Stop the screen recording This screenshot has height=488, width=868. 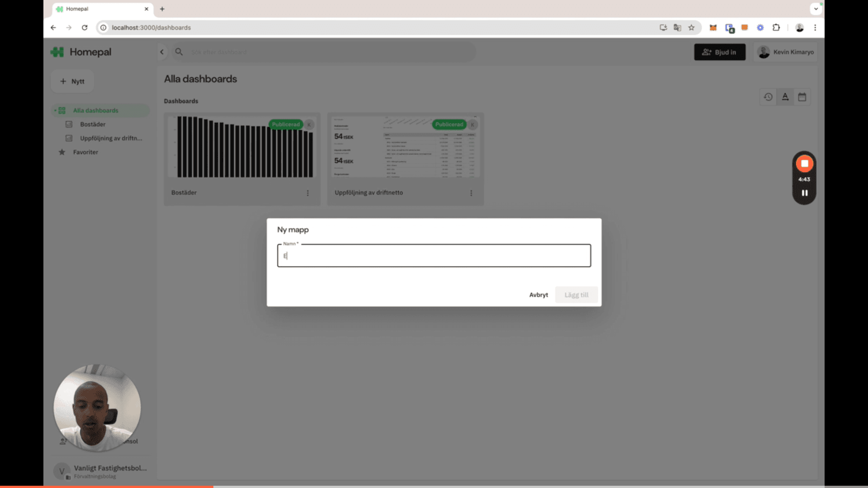click(805, 164)
